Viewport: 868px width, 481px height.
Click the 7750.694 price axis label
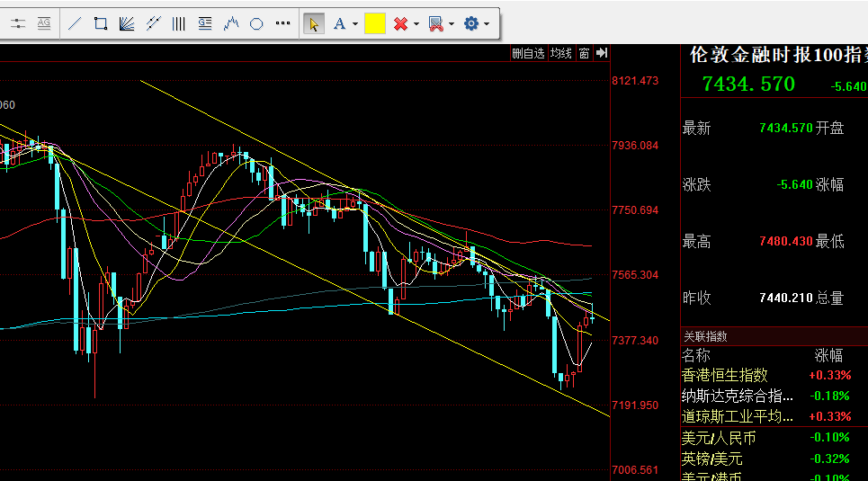[x=635, y=210]
